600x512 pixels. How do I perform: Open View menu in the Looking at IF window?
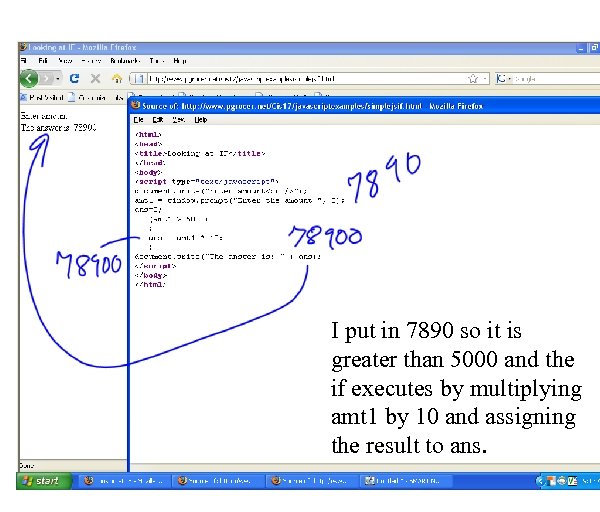click(65, 60)
